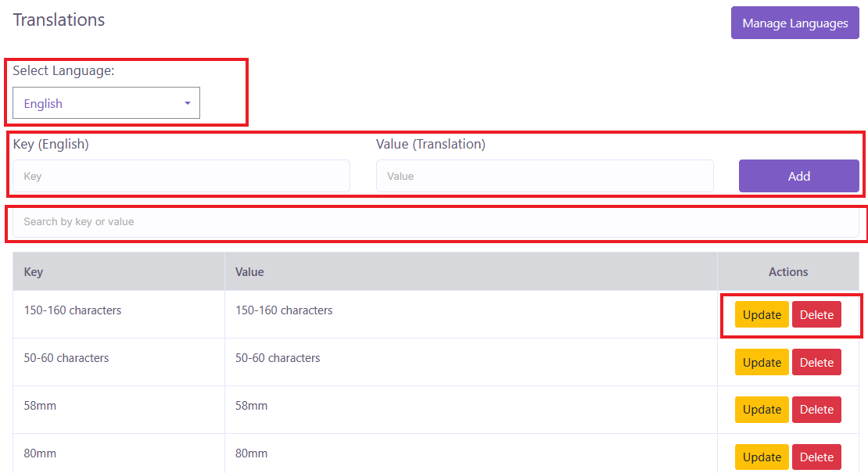Select the 58mm key cell
The width and height of the screenshot is (868, 473).
tap(41, 406)
